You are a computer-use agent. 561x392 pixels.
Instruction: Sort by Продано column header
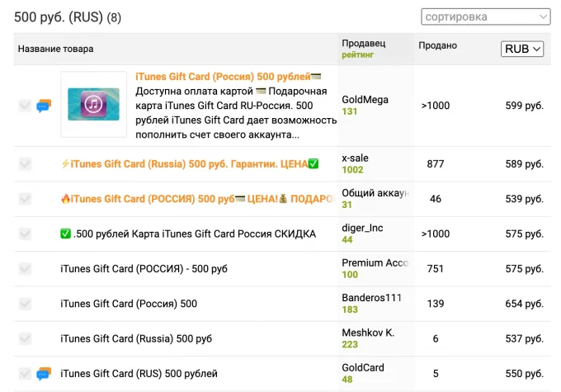pos(437,45)
